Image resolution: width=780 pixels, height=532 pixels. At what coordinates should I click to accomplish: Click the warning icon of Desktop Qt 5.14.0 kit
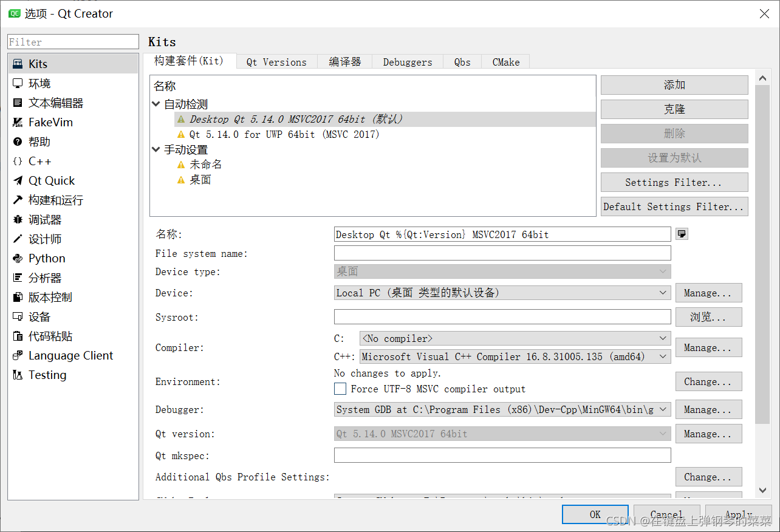[x=180, y=119]
